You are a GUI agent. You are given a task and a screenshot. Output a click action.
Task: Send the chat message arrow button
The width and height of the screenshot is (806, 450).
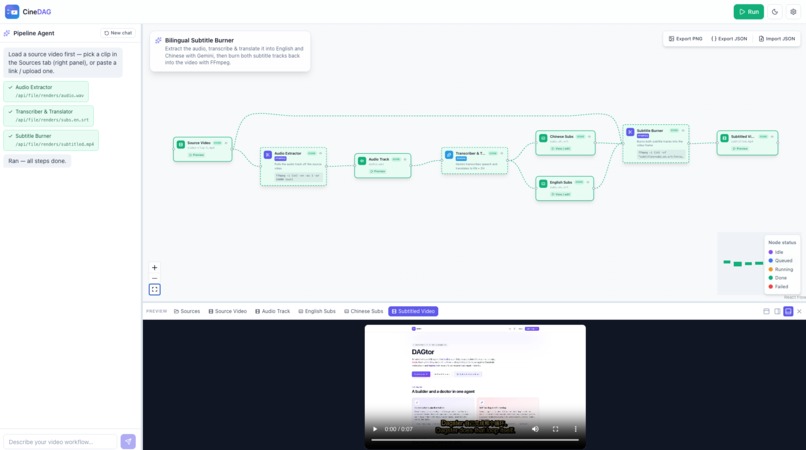point(128,441)
